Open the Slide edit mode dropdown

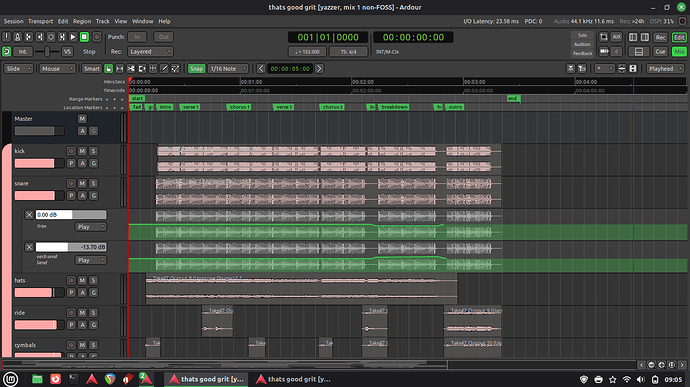[x=18, y=69]
